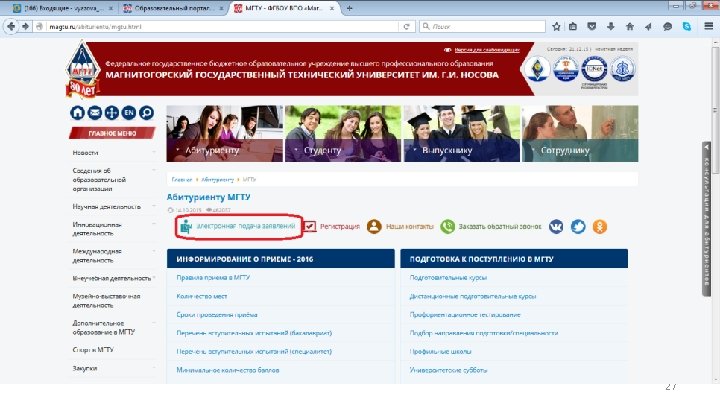Click the Наши контакты link
This screenshot has width=720, height=405.
409,226
